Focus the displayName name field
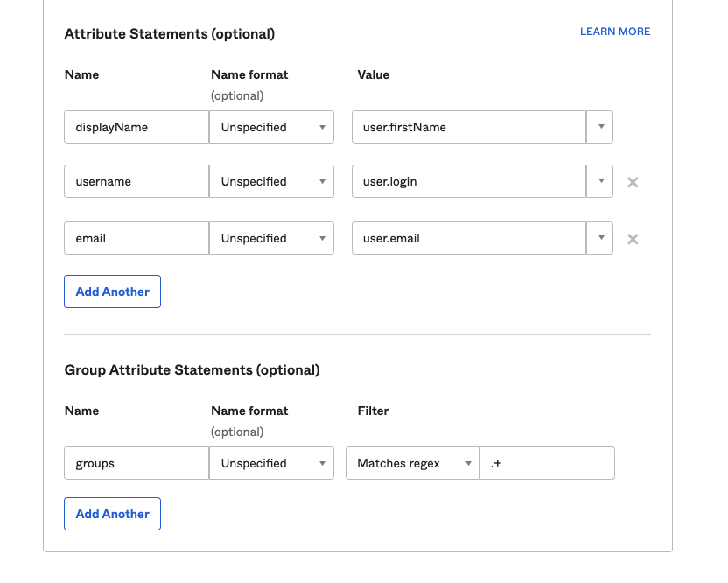The image size is (728, 583). pos(136,127)
